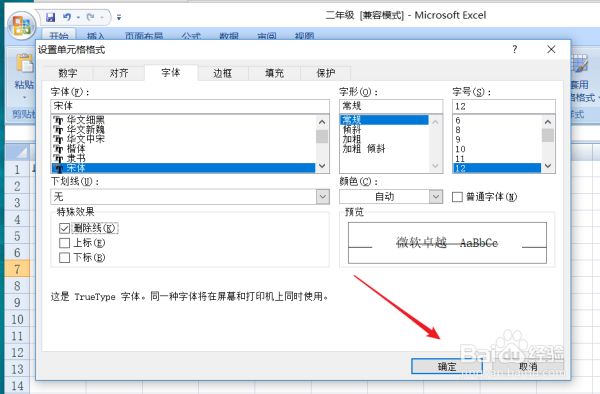Close the Format Cells dialog

click(551, 49)
